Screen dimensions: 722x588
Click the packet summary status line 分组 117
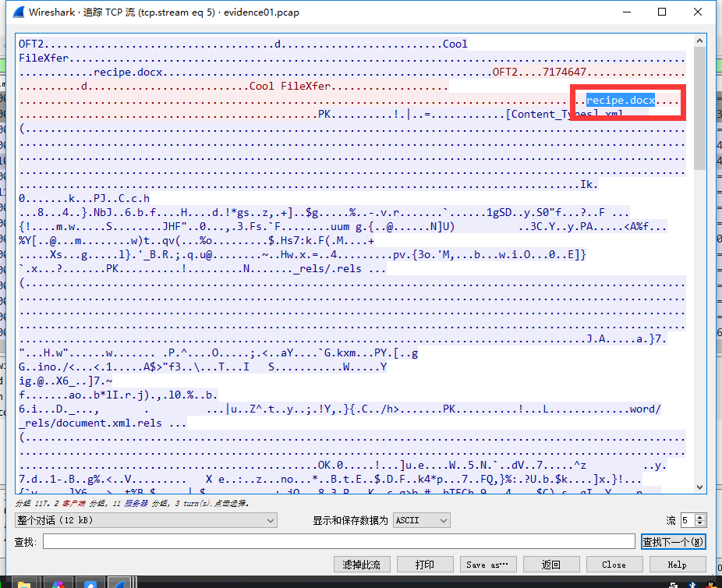point(132,503)
